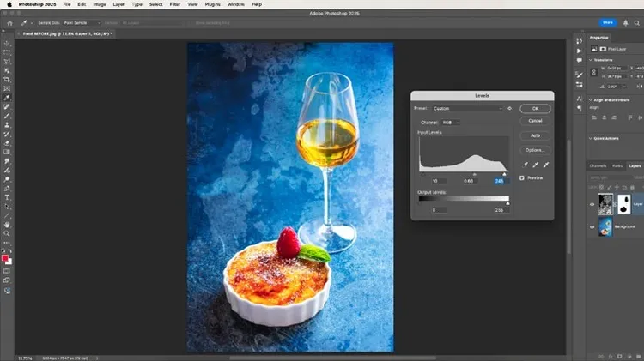Viewport: 644px width, 361px height.
Task: Click the red foreground color swatch
Action: [5, 258]
